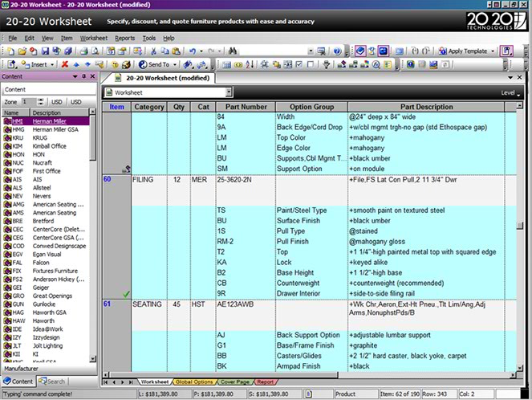Increase the Zone stepper value

pyautogui.click(x=41, y=100)
